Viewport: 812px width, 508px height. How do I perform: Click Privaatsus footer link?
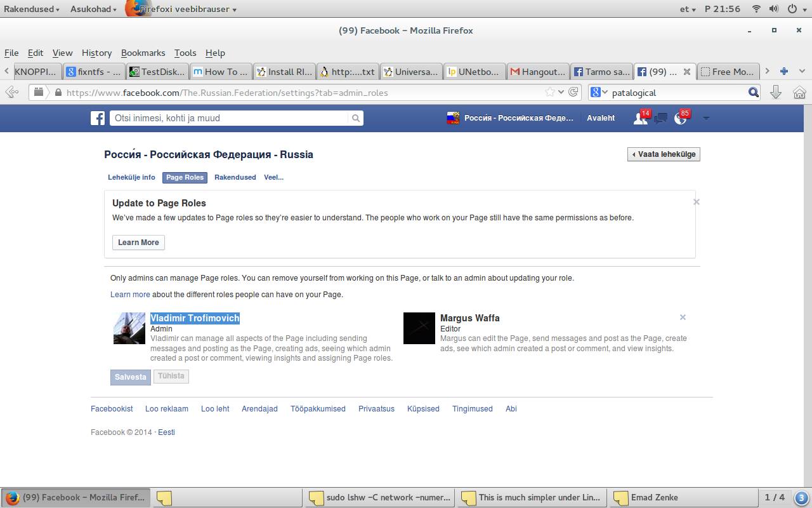[x=376, y=409]
